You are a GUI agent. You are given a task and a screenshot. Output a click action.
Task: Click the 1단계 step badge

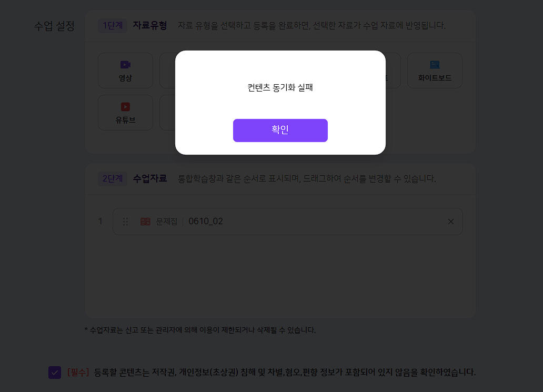pos(113,26)
